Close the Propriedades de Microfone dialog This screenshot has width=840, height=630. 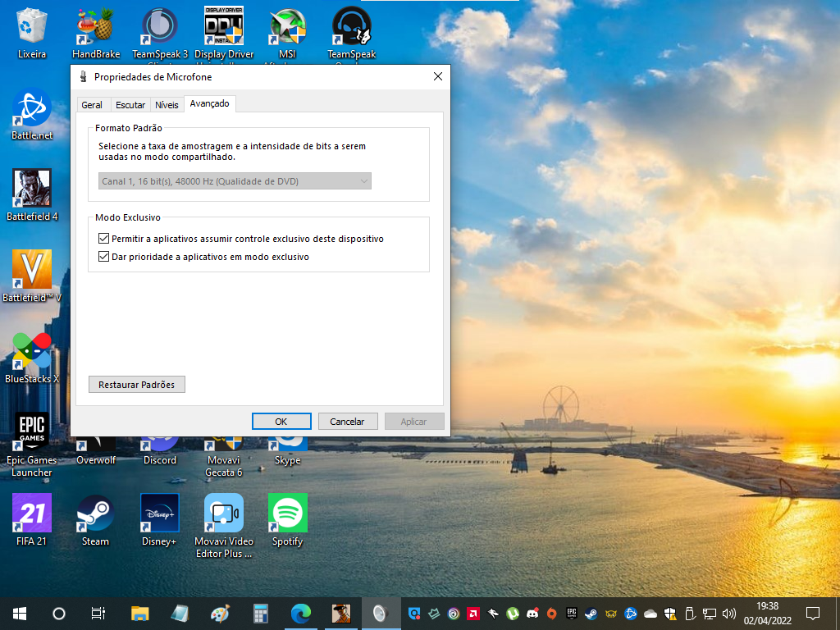pyautogui.click(x=438, y=76)
